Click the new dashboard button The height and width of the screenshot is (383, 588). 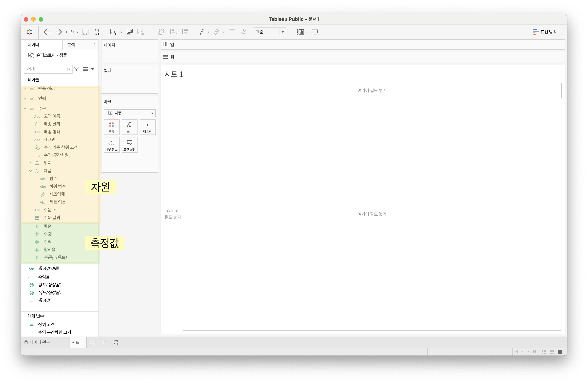tap(104, 342)
